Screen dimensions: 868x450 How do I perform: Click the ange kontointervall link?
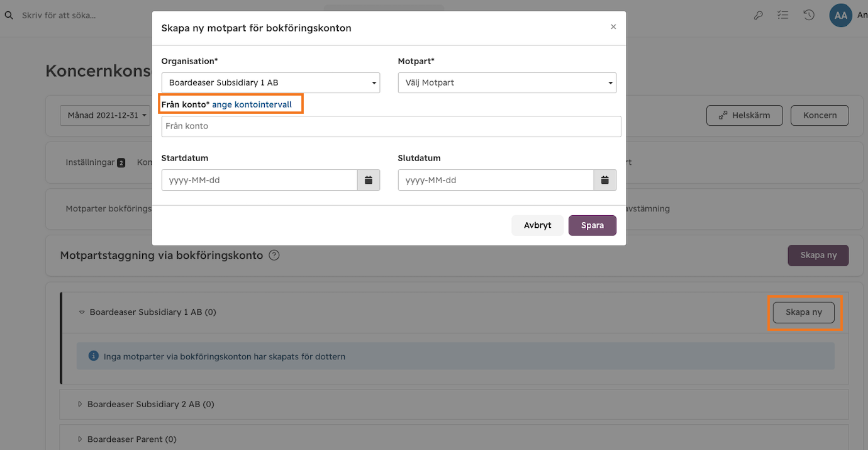(x=252, y=104)
